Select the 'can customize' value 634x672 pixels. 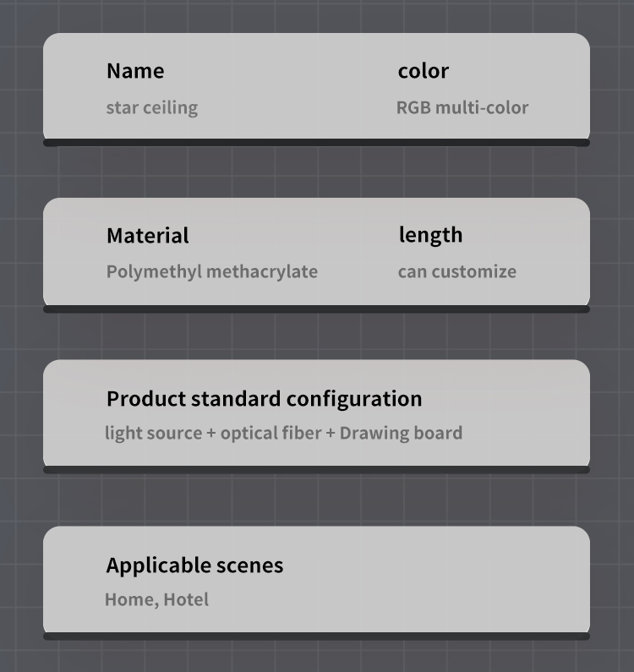456,271
